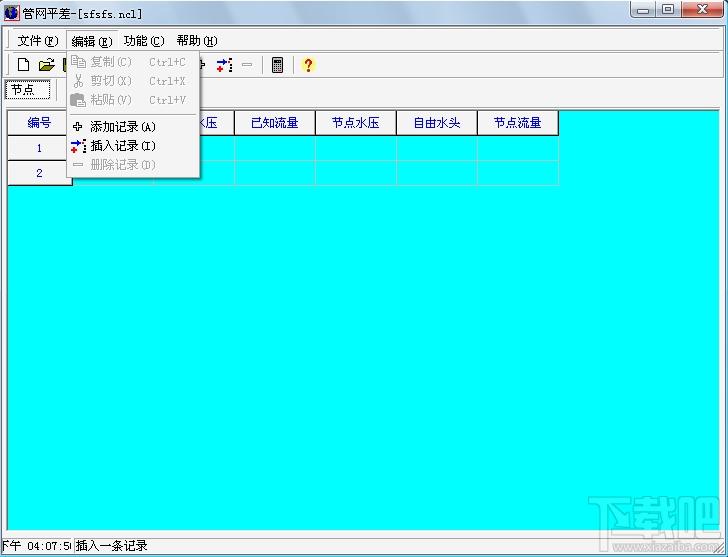This screenshot has width=728, height=557.
Task: Click the 节点 tab button
Action: click(28, 90)
